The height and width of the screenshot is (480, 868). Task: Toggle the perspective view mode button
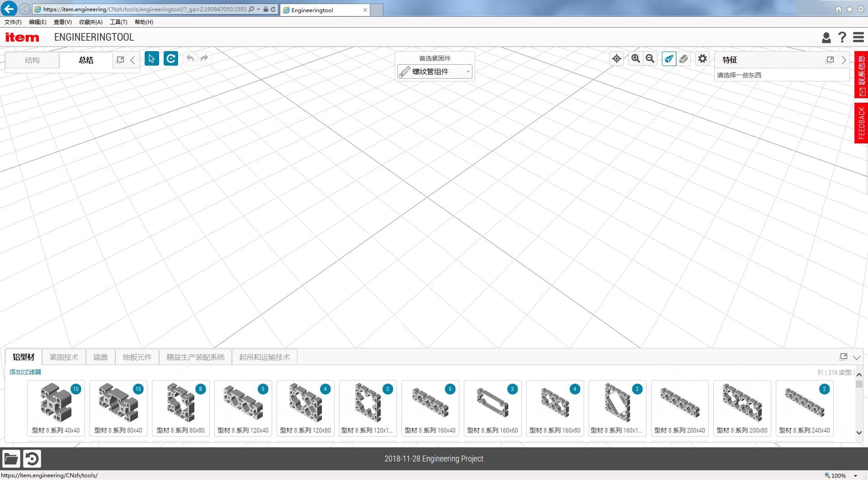[x=669, y=59]
